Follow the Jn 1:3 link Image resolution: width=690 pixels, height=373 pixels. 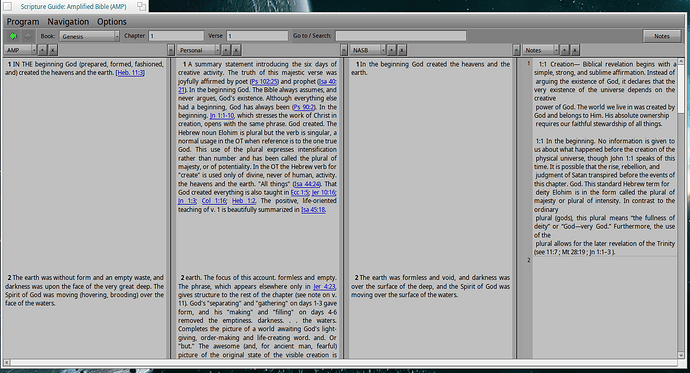pyautogui.click(x=187, y=201)
